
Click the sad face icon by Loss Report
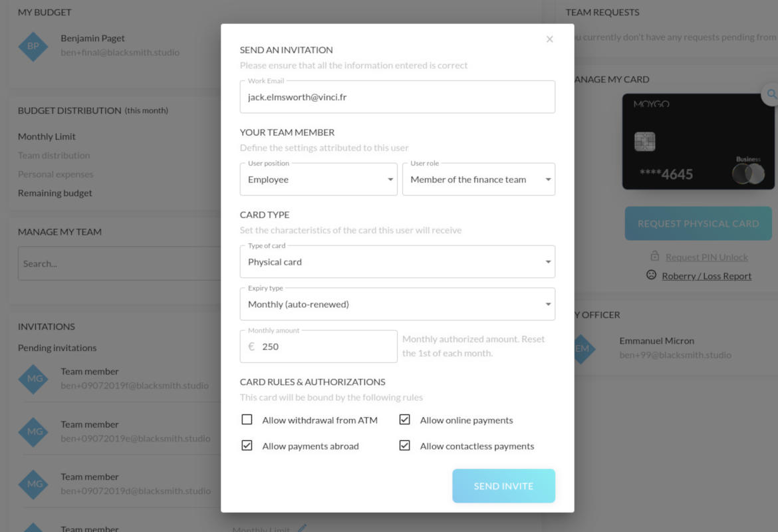click(651, 275)
